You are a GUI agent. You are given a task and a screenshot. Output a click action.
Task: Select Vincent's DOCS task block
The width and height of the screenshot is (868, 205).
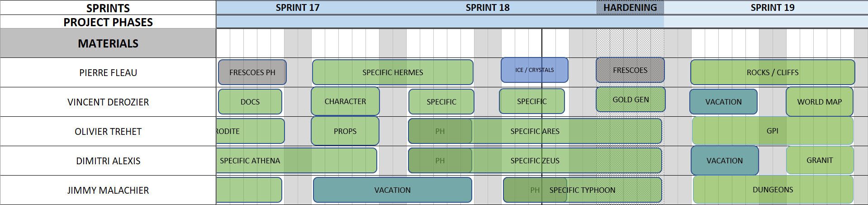pos(250,102)
